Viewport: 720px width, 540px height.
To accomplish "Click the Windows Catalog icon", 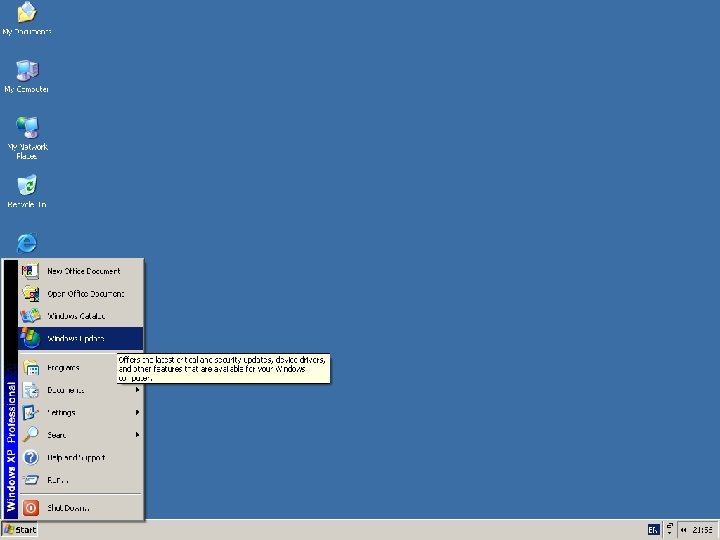I will coord(30,316).
